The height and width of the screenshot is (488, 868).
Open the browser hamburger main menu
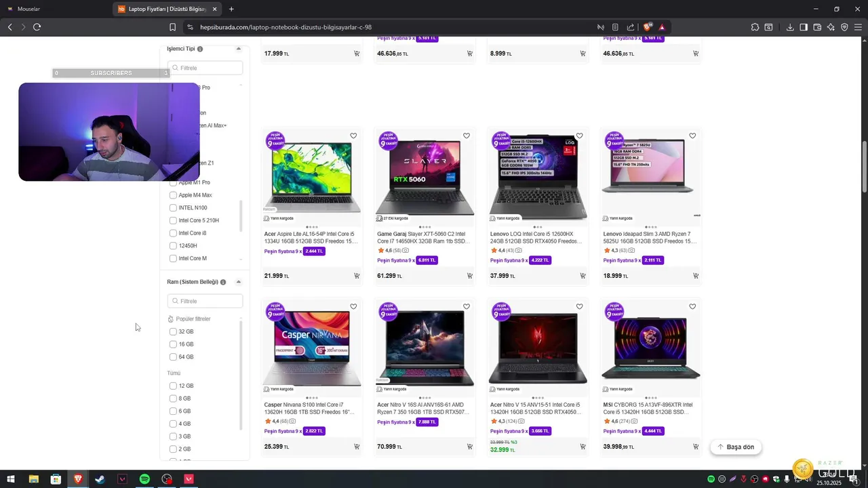pos(858,27)
